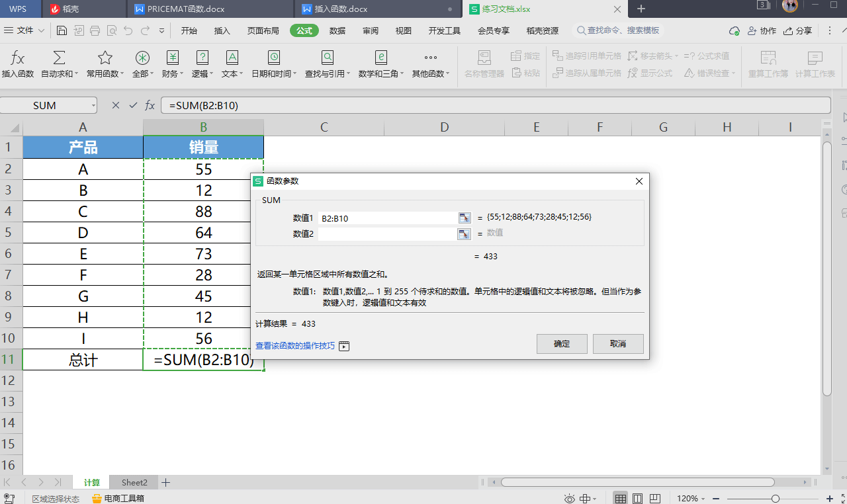Click the AutoSum sigma (自动求和) icon
The image size is (847, 504).
(59, 58)
